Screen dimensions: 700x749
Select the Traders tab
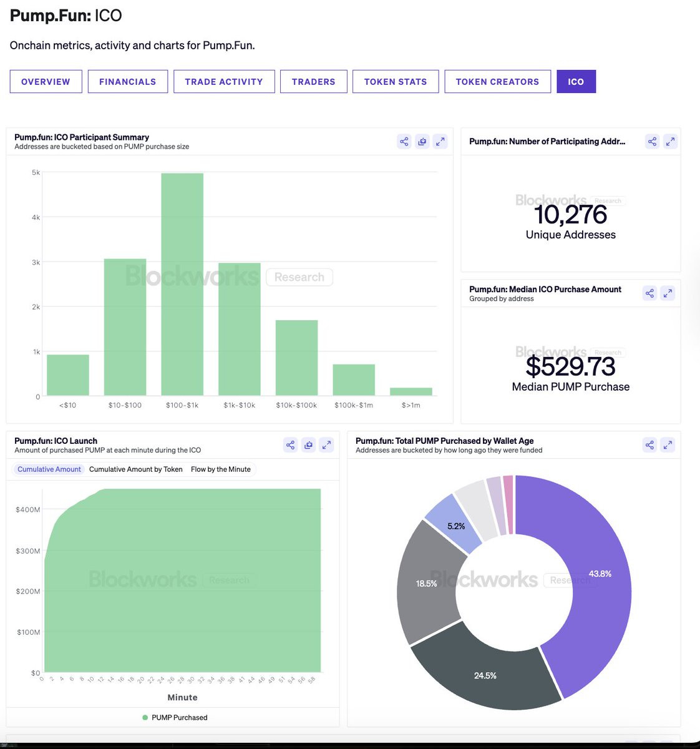313,82
